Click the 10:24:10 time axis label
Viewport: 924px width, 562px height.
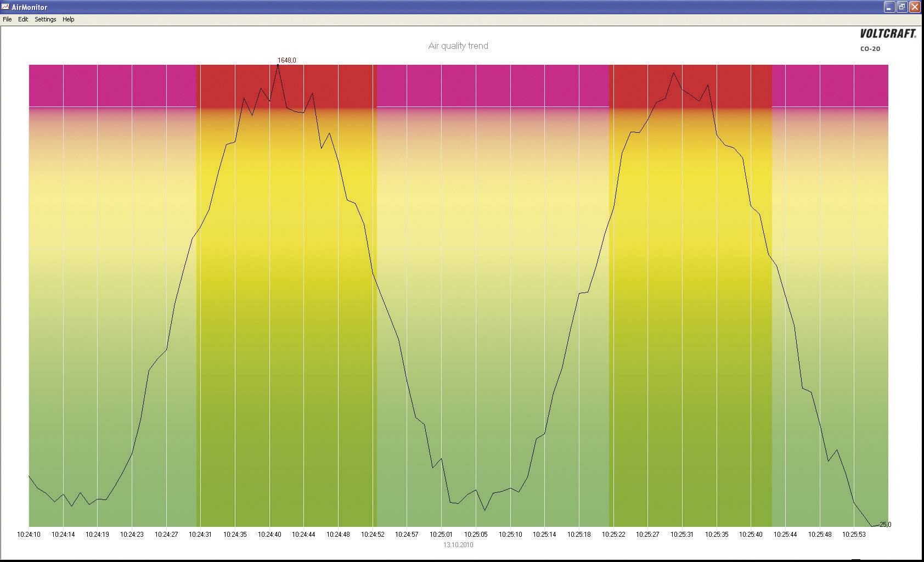pyautogui.click(x=29, y=535)
